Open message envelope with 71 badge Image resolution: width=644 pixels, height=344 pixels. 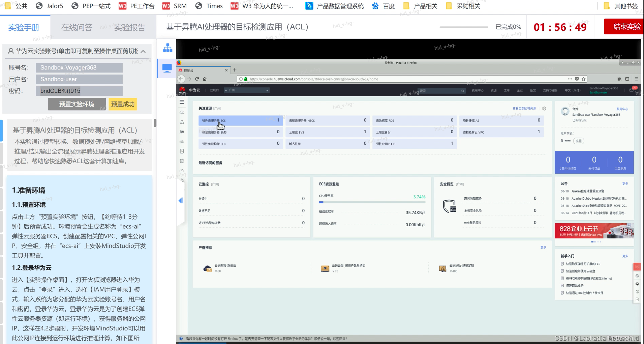(632, 90)
